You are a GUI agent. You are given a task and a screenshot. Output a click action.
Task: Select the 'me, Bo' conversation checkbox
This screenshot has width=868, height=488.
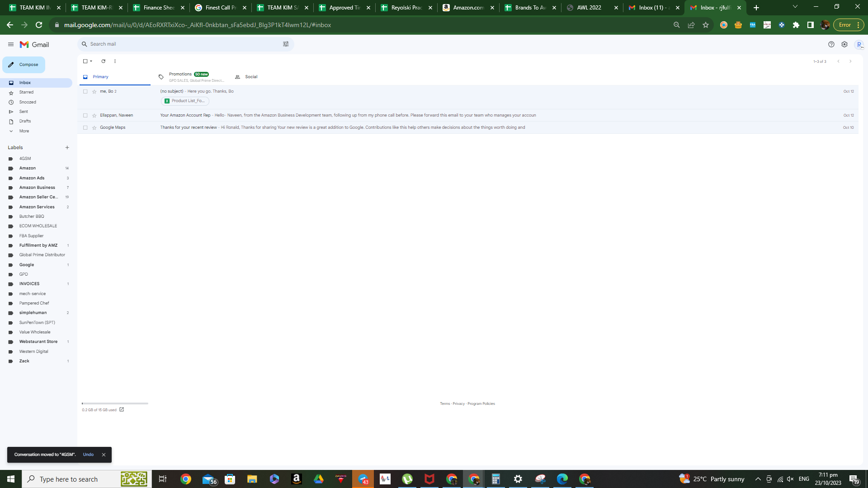tap(85, 92)
